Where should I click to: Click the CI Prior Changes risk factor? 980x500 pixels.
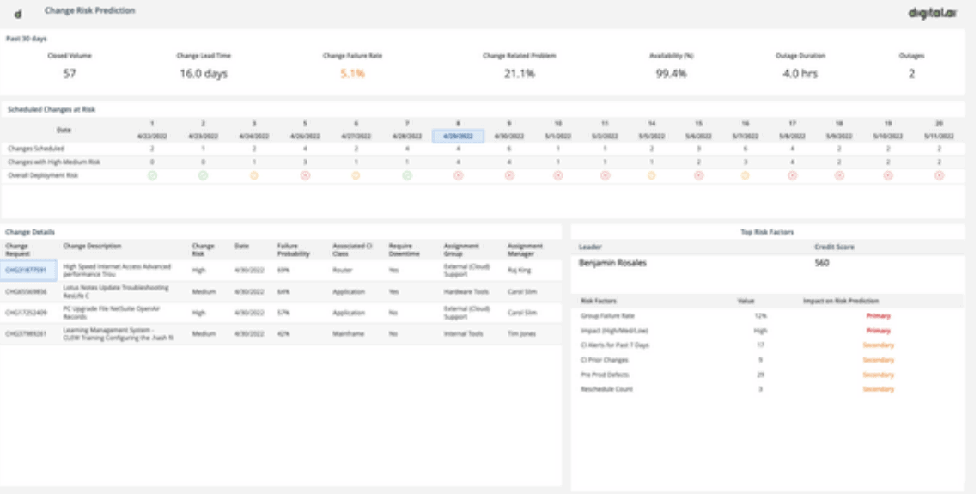(x=605, y=360)
